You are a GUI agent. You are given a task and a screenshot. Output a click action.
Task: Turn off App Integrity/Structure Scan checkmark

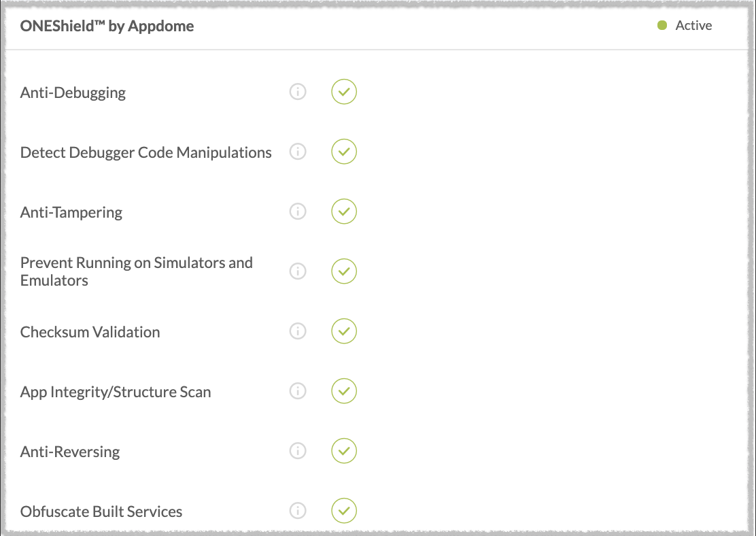pos(344,391)
